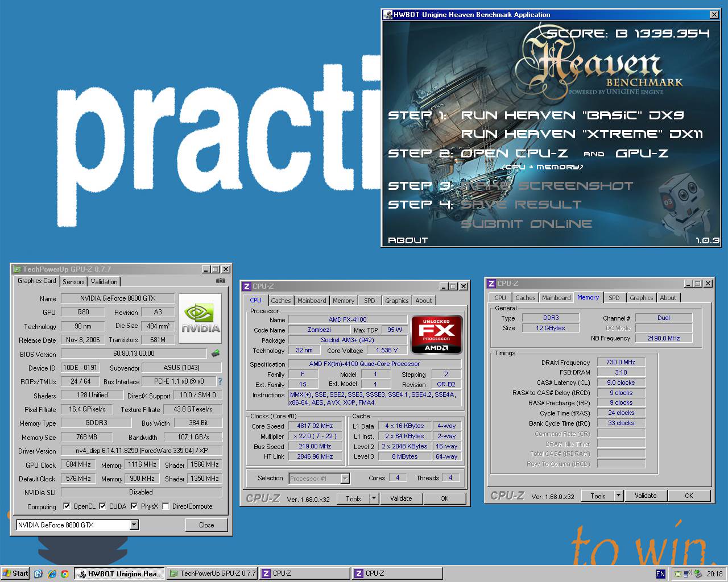Toggle the CUDA checkbox
The height and width of the screenshot is (582, 728).
[102, 506]
